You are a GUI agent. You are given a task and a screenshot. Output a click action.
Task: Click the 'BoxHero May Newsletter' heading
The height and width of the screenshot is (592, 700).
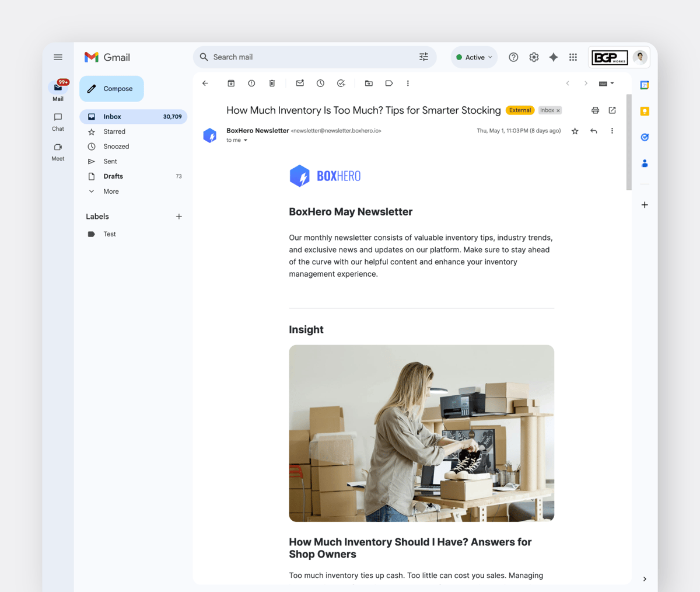351,212
